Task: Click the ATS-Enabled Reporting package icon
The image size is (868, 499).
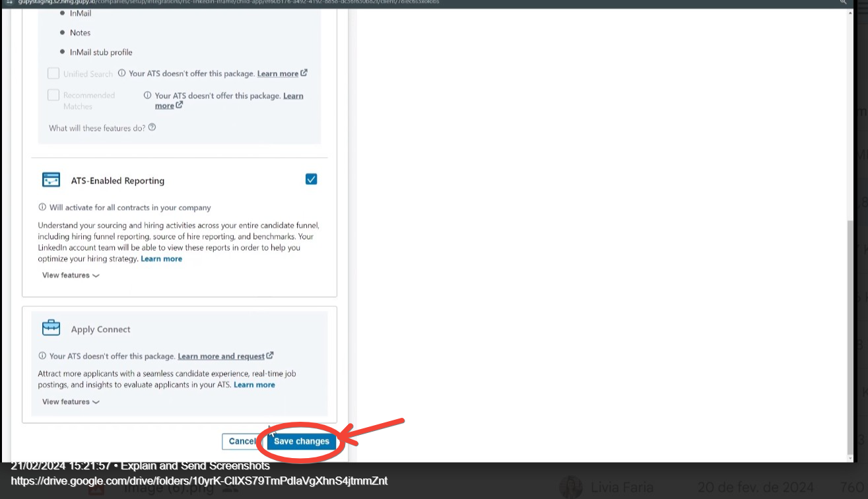Action: coord(51,180)
